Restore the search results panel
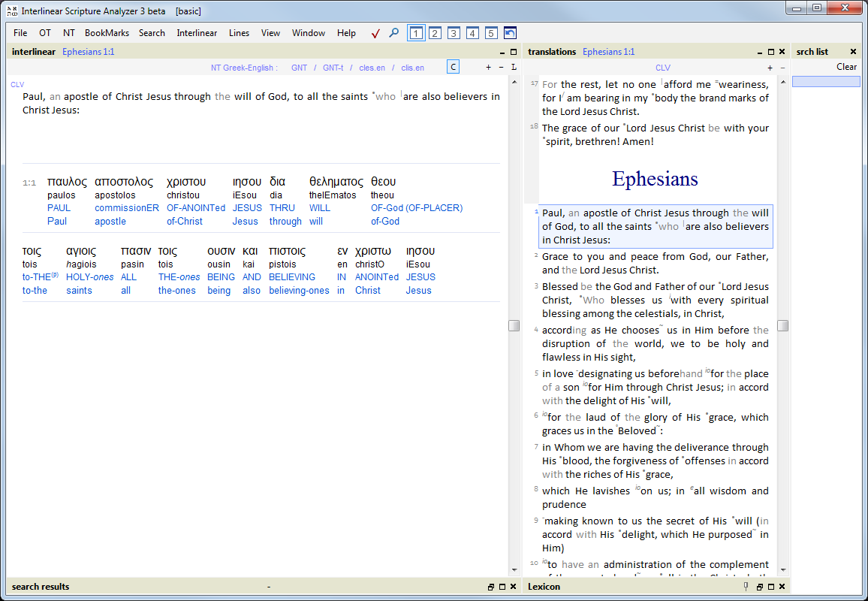 (490, 587)
